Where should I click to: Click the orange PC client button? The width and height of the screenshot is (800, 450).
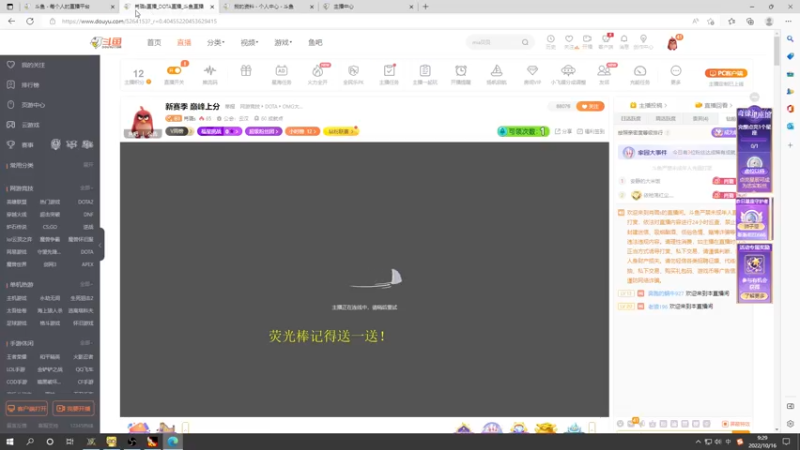pyautogui.click(x=726, y=73)
